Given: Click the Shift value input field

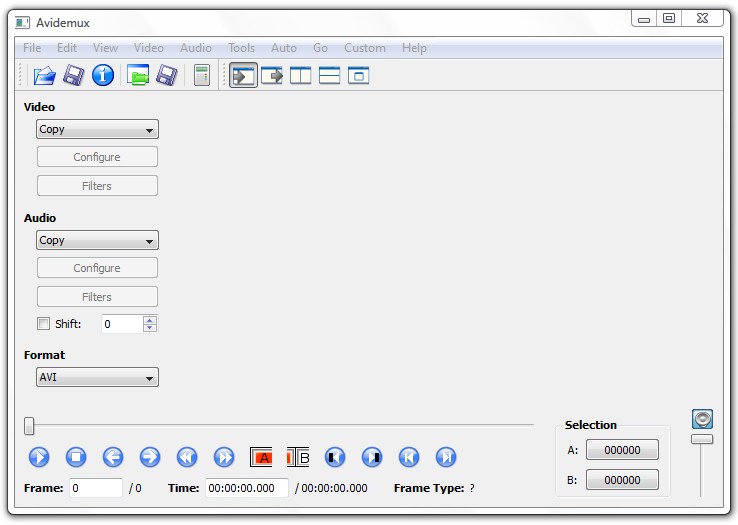Looking at the screenshot, I should point(122,324).
